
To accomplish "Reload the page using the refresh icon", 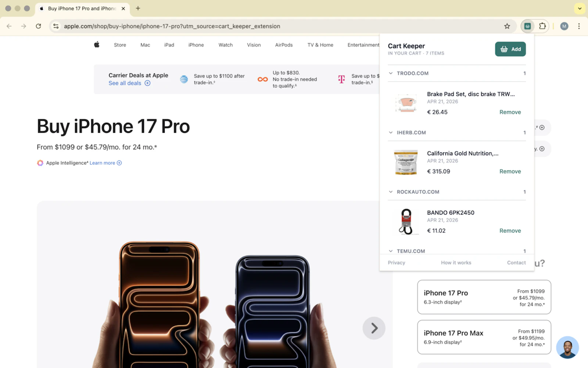I will point(38,26).
